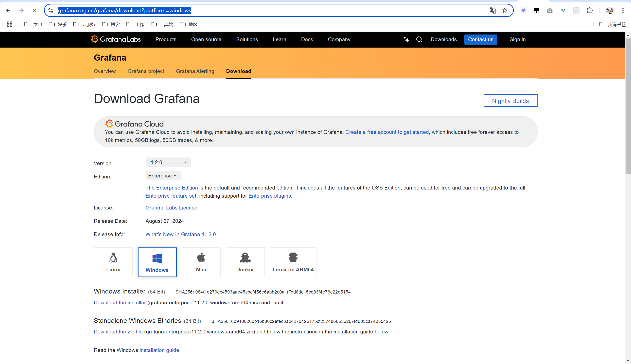Image resolution: width=631 pixels, height=364 pixels.
Task: Open the 学习 bookmarks folder
Action: click(x=33, y=24)
